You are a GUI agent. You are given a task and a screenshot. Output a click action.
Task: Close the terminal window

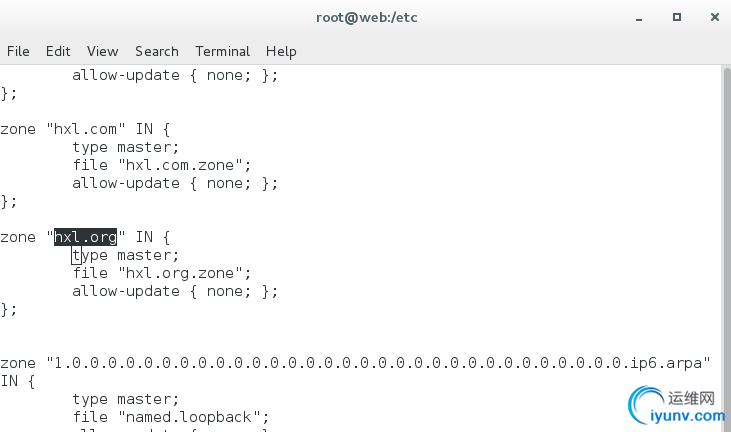[x=715, y=17]
